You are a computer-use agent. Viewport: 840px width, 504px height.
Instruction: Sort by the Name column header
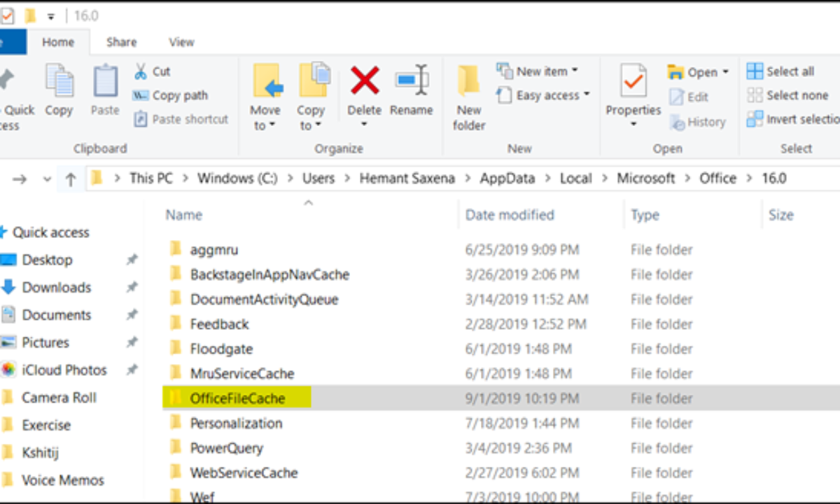click(x=184, y=215)
